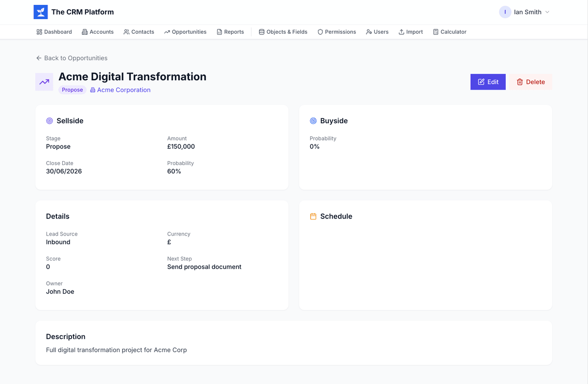Open Objects & Fields settings

click(283, 32)
